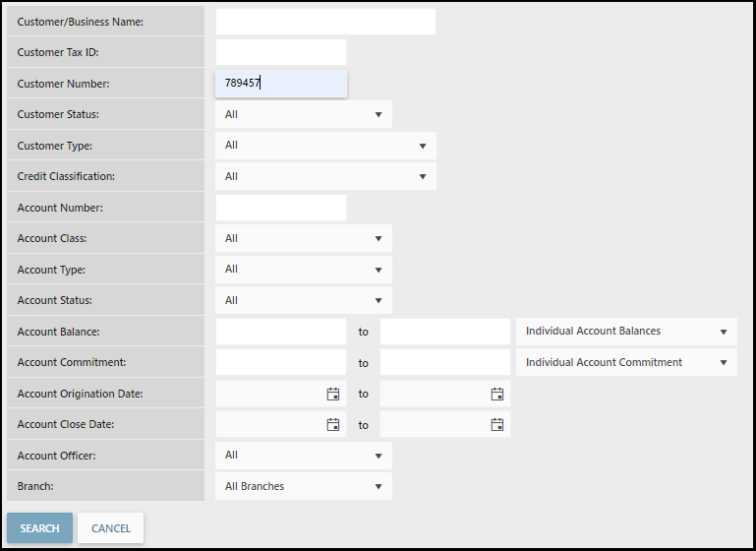Open Individual Account Balances dropdown
Image resolution: width=756 pixels, height=551 pixels.
coord(625,332)
